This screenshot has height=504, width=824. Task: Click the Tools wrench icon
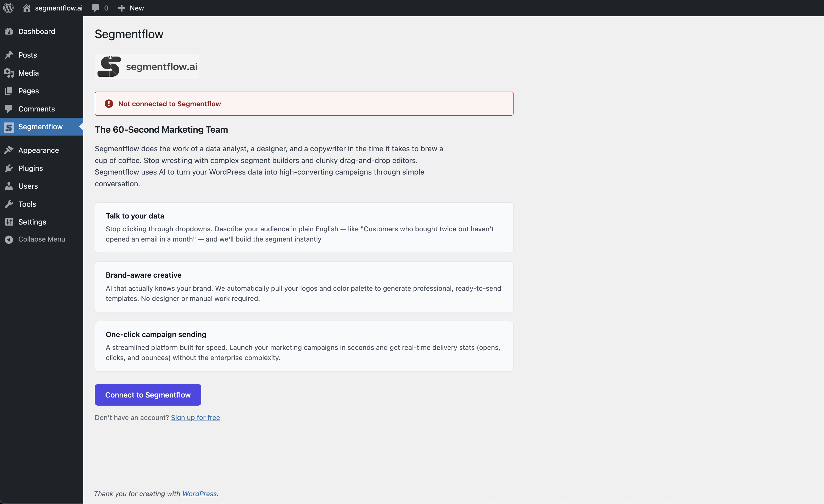point(9,204)
